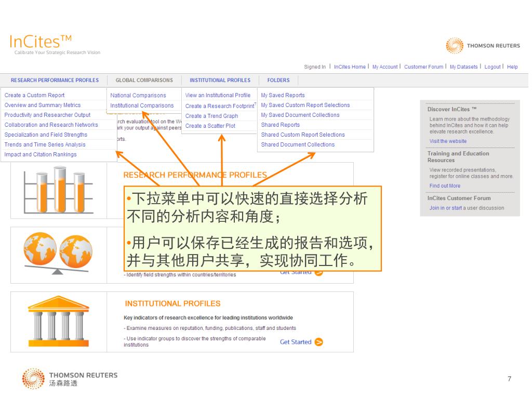Click the balanced globes icon
532x399 pixels.
[58, 253]
